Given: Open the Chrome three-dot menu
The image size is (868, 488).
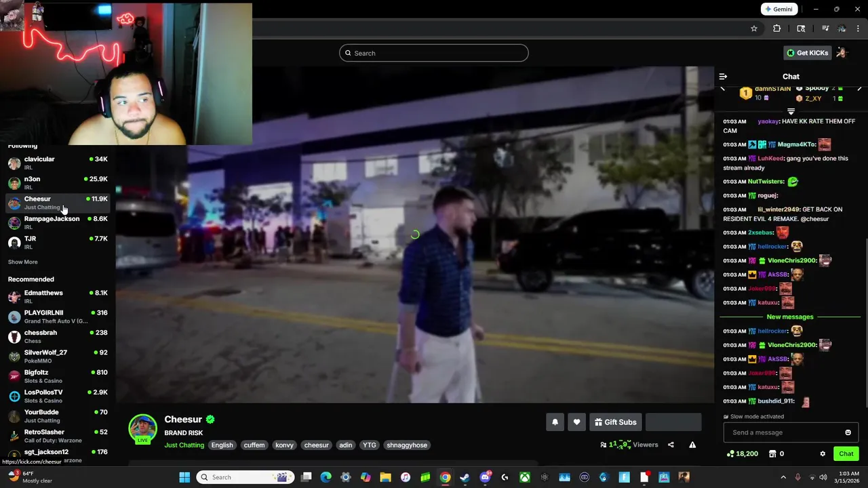Looking at the screenshot, I should (x=859, y=28).
